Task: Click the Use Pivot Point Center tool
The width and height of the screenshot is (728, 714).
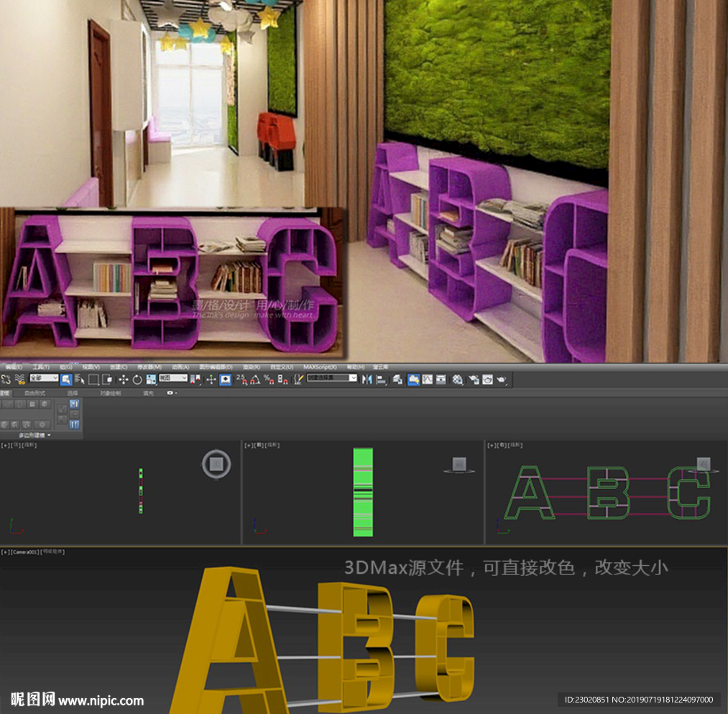Action: pos(195,380)
